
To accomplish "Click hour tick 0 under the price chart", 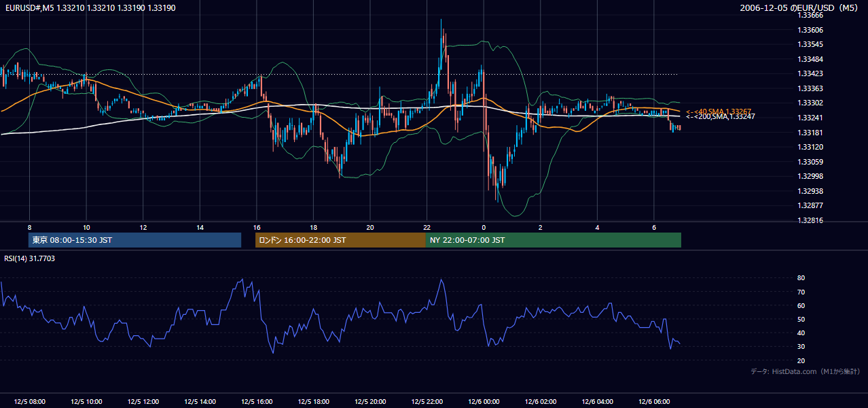I will 484,227.
